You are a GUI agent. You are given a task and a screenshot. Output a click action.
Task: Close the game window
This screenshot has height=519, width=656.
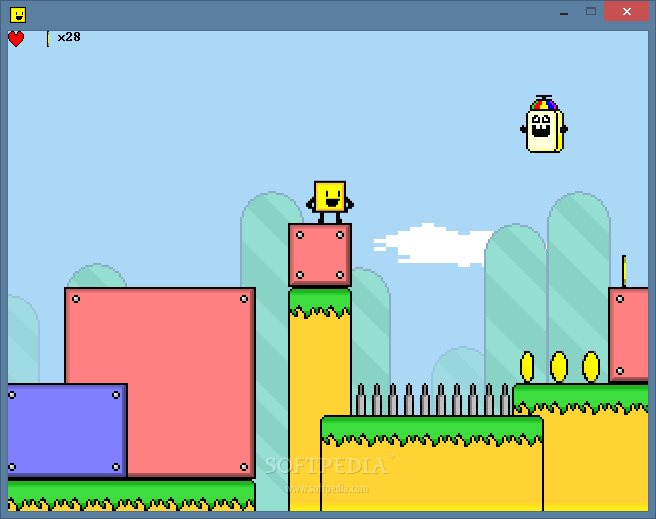pyautogui.click(x=626, y=12)
